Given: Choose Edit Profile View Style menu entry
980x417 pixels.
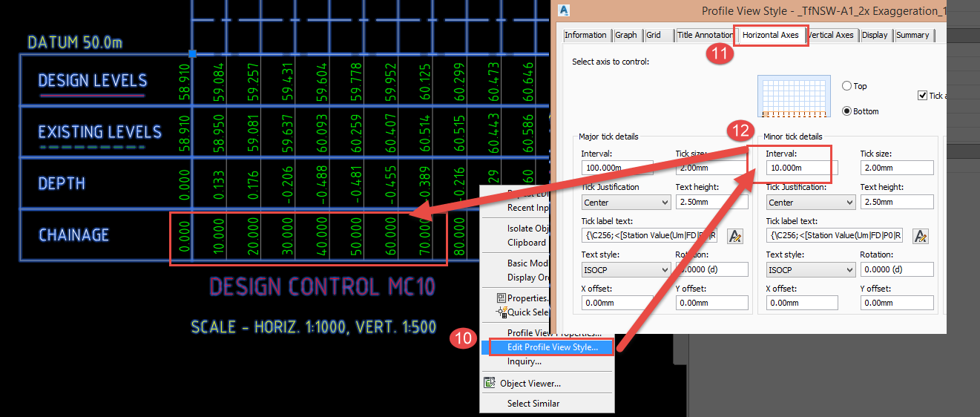Looking at the screenshot, I should coord(552,347).
